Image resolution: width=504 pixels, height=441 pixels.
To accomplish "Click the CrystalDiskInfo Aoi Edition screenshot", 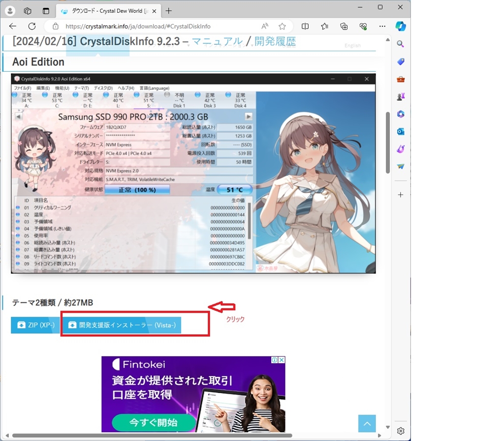I will (193, 174).
